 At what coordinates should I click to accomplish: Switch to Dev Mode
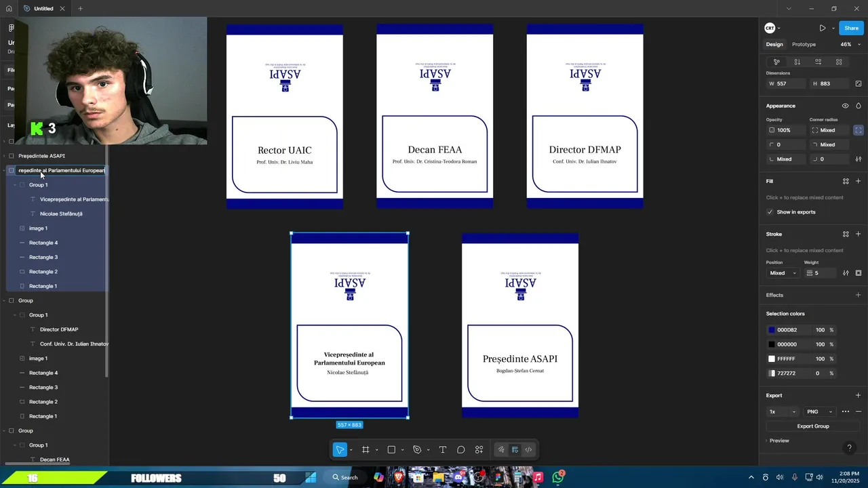528,450
